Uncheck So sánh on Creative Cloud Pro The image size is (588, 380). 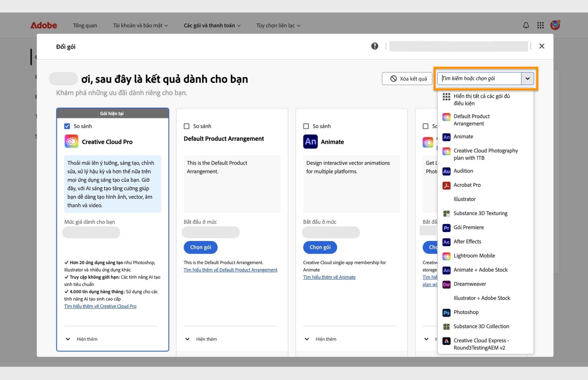pos(67,126)
